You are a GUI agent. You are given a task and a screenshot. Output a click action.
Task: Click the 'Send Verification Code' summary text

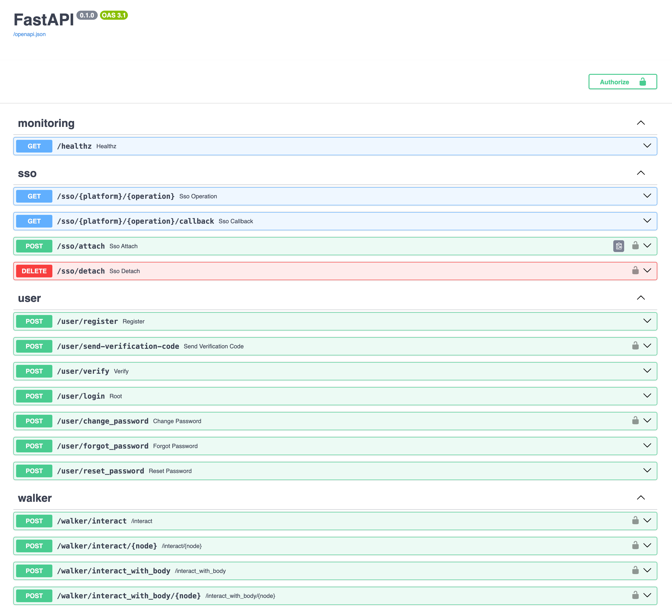pos(213,346)
